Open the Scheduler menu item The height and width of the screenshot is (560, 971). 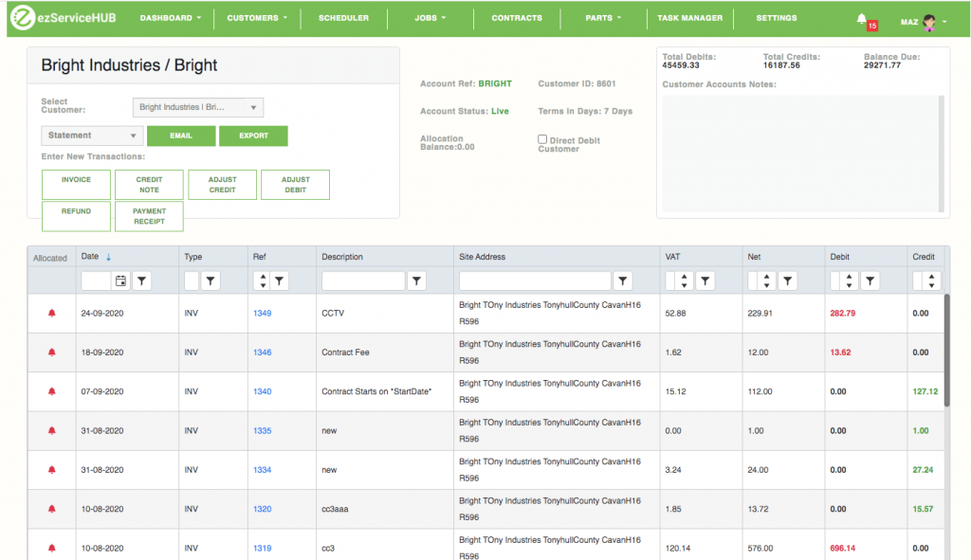343,18
